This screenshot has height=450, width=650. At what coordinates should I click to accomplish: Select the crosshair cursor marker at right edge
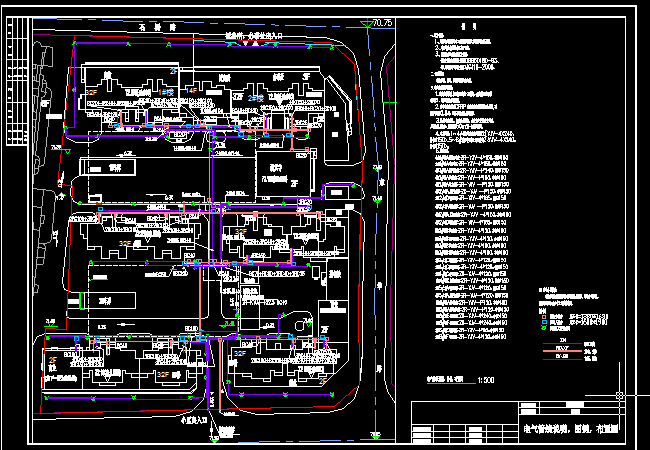(621, 393)
